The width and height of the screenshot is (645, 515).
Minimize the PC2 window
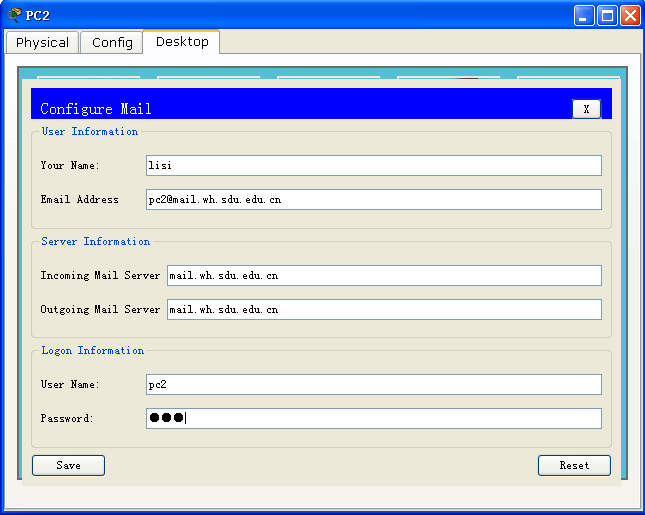click(584, 15)
